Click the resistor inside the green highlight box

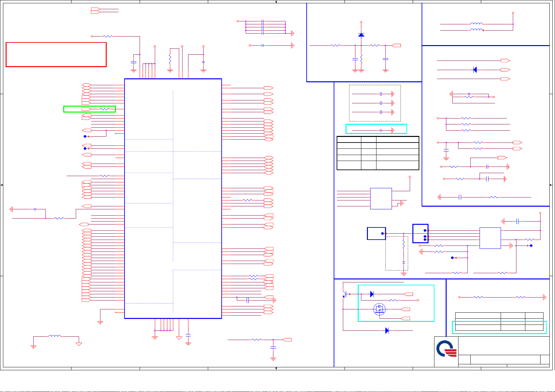click(104, 109)
